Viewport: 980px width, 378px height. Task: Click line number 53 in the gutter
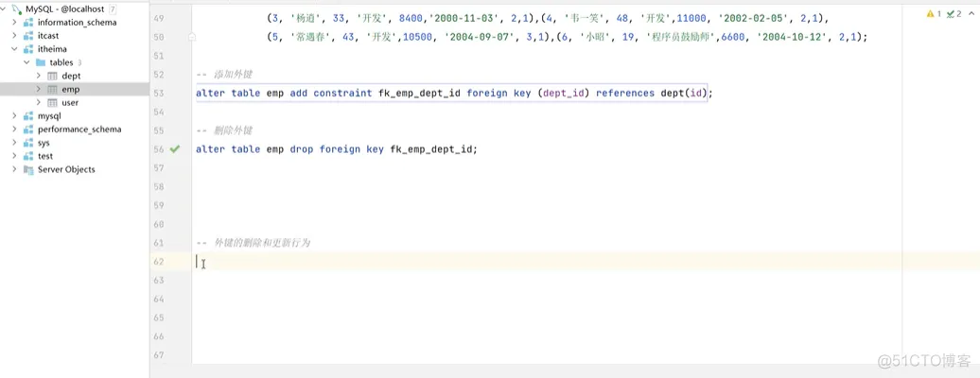[158, 94]
